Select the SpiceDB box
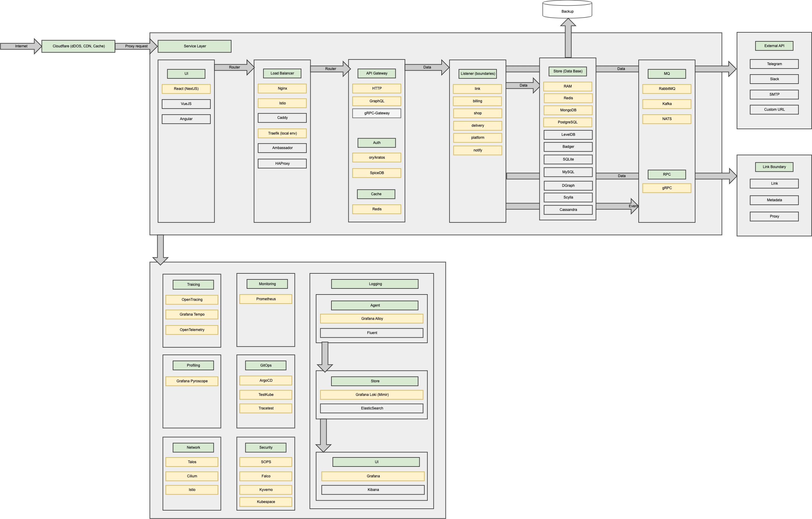This screenshot has height=519, width=812. pyautogui.click(x=377, y=173)
